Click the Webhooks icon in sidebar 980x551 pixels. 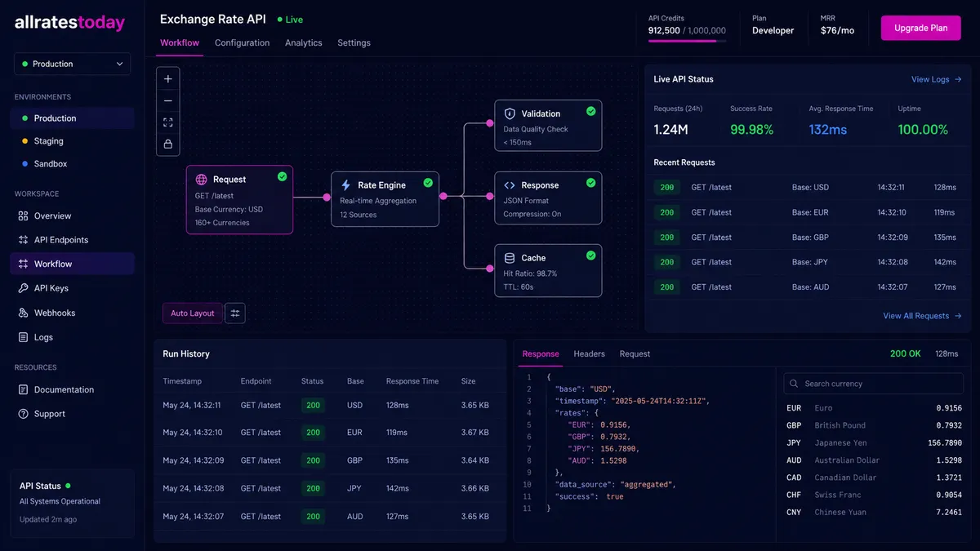point(23,313)
